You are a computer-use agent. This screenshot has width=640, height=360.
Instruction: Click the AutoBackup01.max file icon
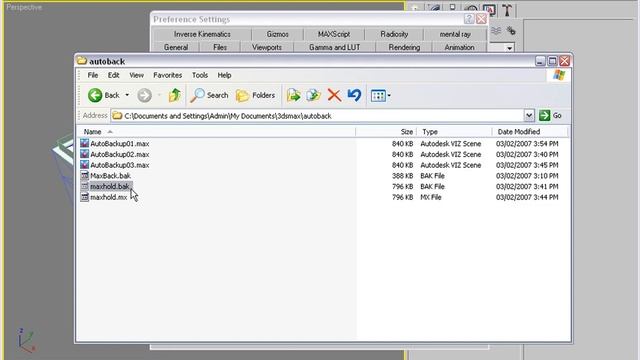pos(84,143)
